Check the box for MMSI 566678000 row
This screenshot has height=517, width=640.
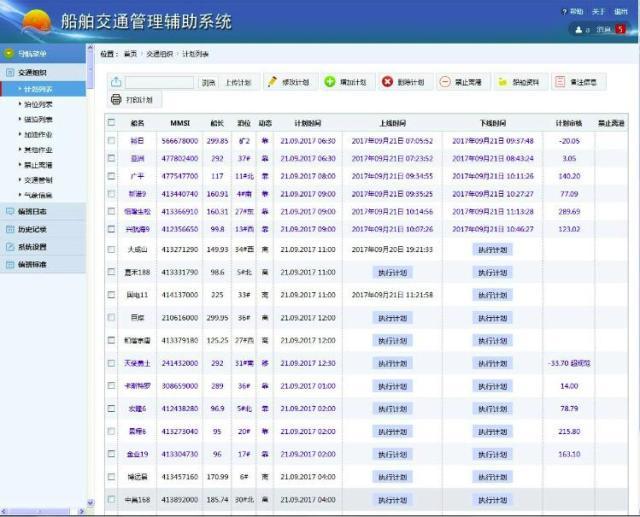pyautogui.click(x=112, y=141)
